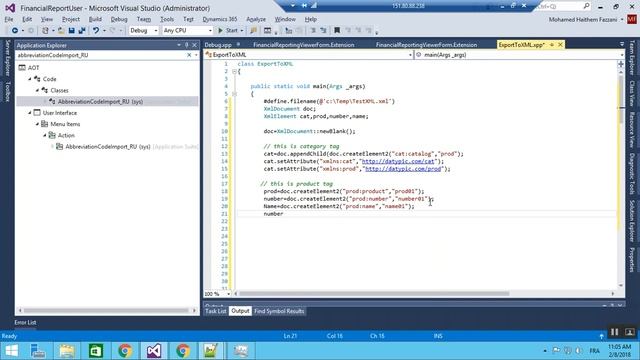Click the Save toolbar icon
640x360 pixels.
pos(71,31)
